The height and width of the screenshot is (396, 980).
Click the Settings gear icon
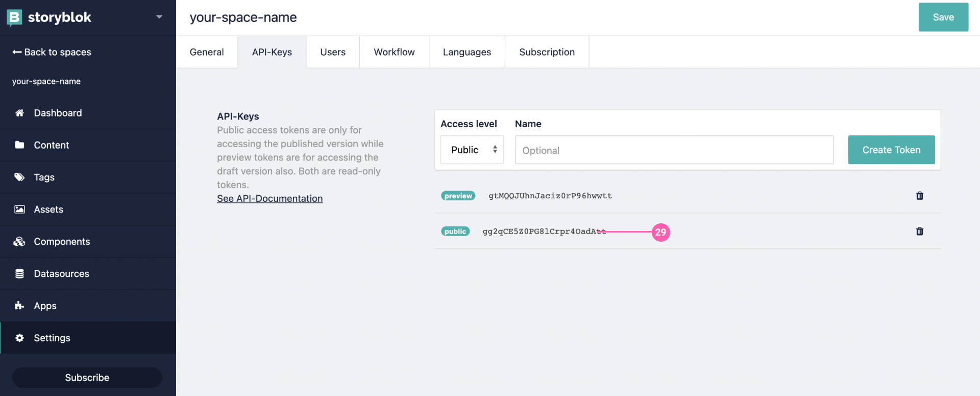click(x=19, y=338)
